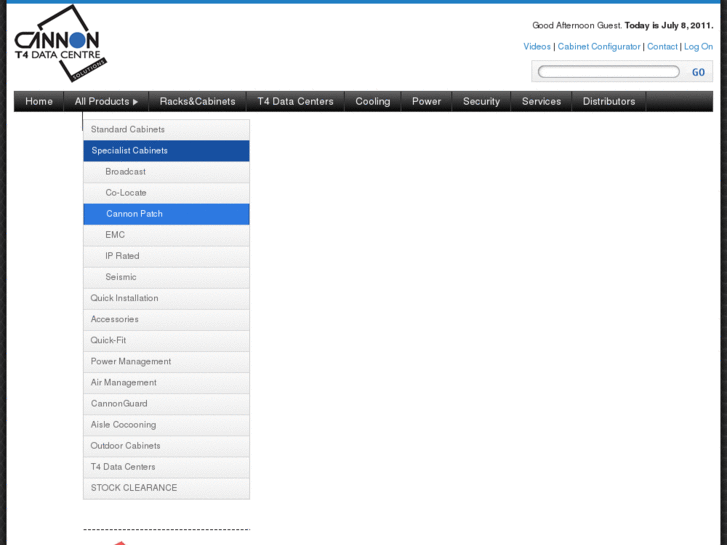Open the Co-Locate subcategory

(166, 193)
